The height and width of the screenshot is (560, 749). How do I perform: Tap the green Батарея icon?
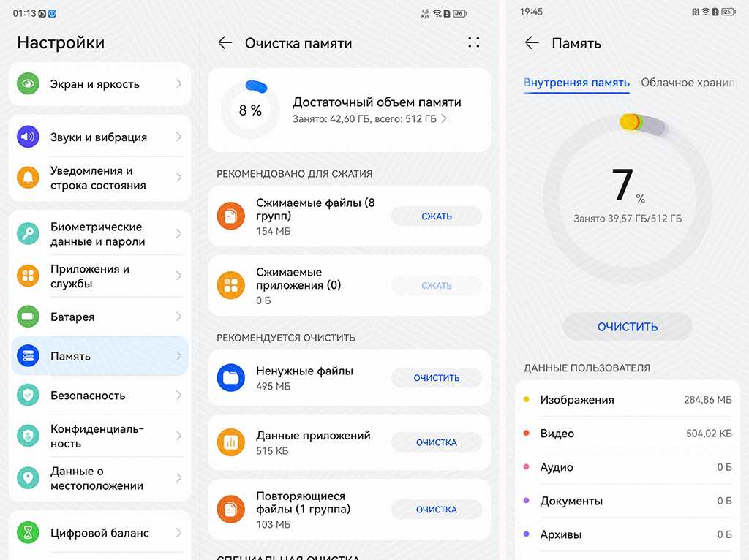point(28,317)
